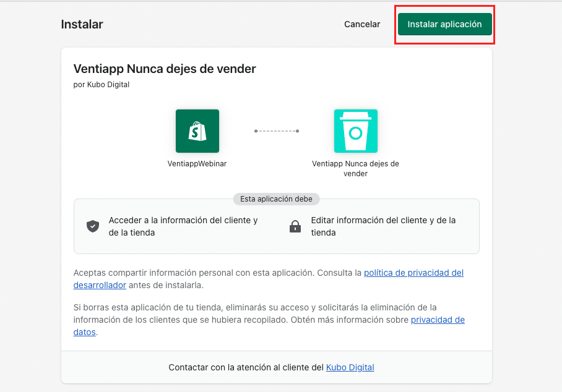Click the Contactar con la atención text

(246, 367)
